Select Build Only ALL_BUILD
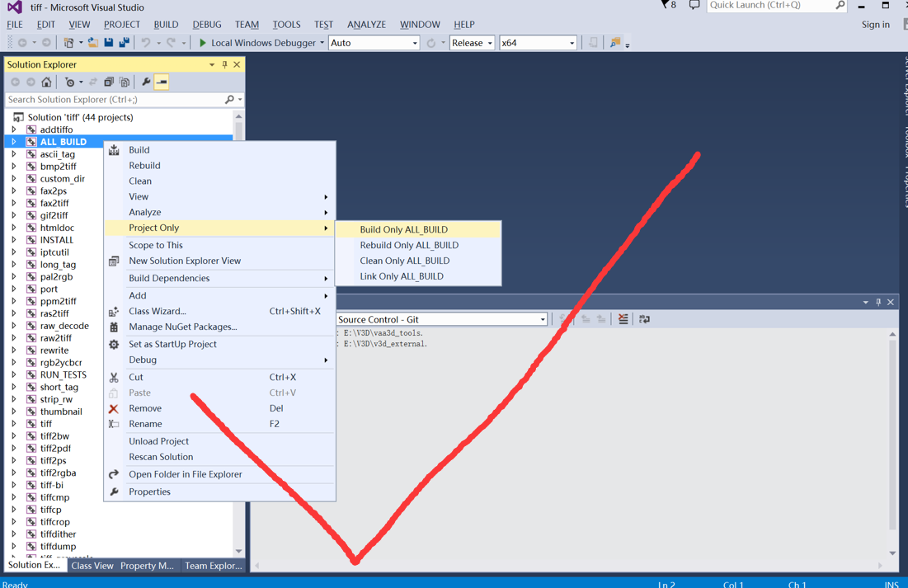Image resolution: width=908 pixels, height=588 pixels. [x=418, y=229]
